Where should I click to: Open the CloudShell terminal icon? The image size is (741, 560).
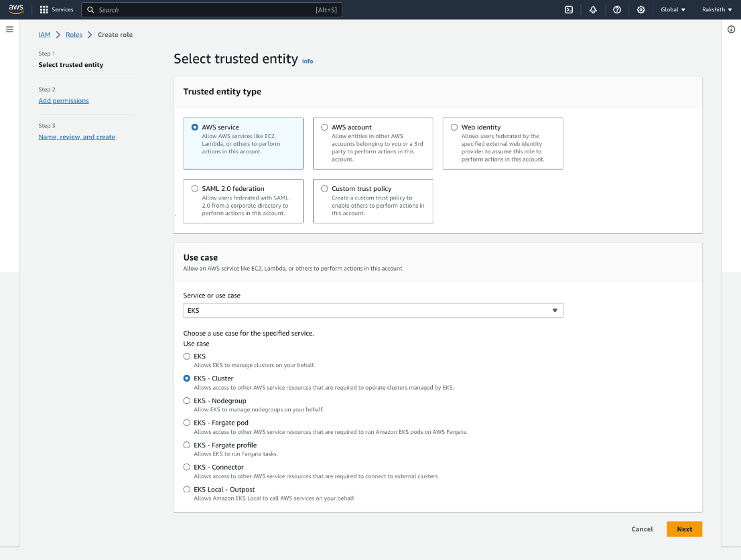[569, 9]
